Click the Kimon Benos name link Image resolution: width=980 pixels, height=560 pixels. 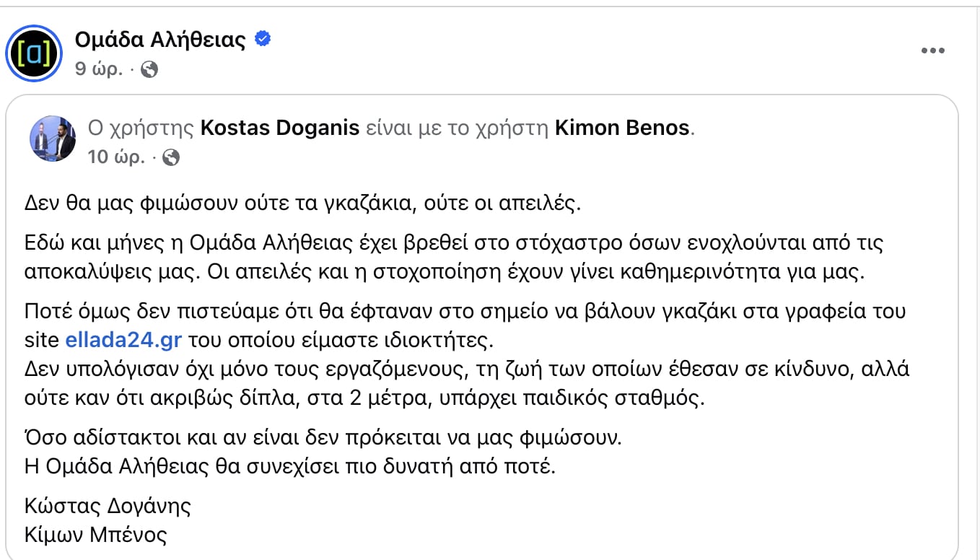[622, 128]
